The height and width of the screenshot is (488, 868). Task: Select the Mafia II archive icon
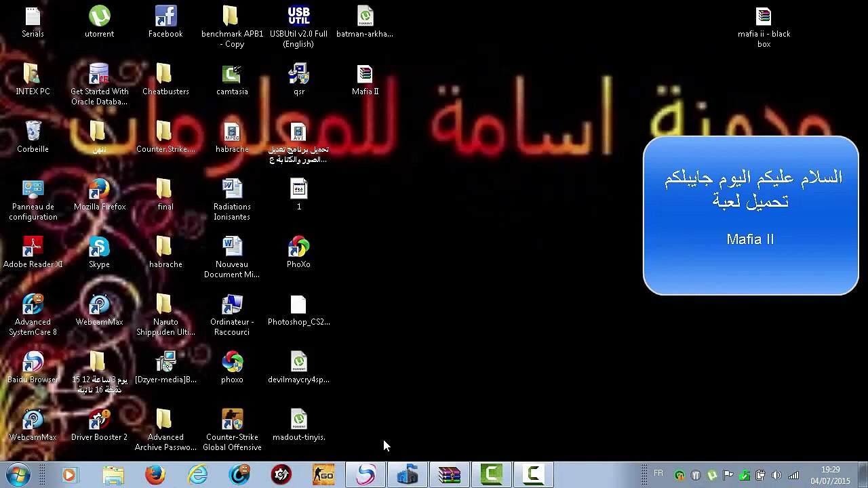365,80
